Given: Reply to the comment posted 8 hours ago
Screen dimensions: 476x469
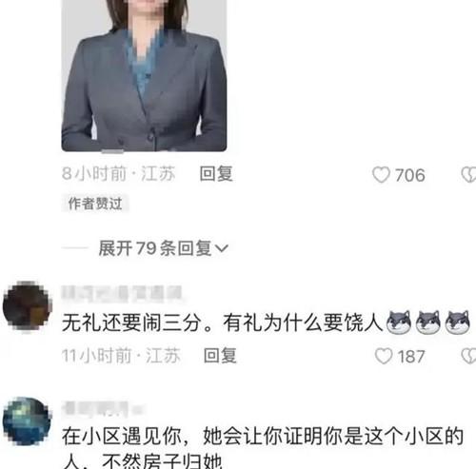Looking at the screenshot, I should pyautogui.click(x=216, y=174).
